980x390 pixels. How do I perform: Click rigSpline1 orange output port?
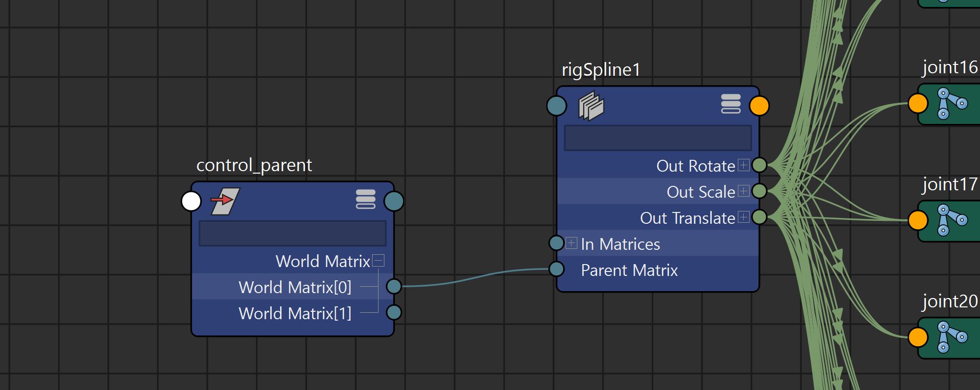[x=759, y=106]
